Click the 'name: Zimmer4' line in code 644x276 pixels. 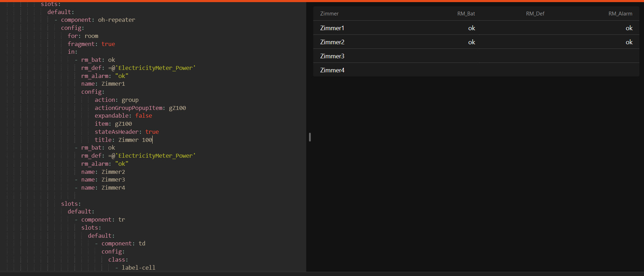pos(103,188)
